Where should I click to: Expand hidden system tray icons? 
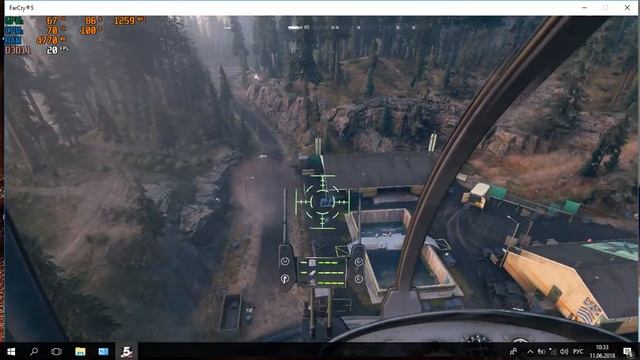pos(530,351)
